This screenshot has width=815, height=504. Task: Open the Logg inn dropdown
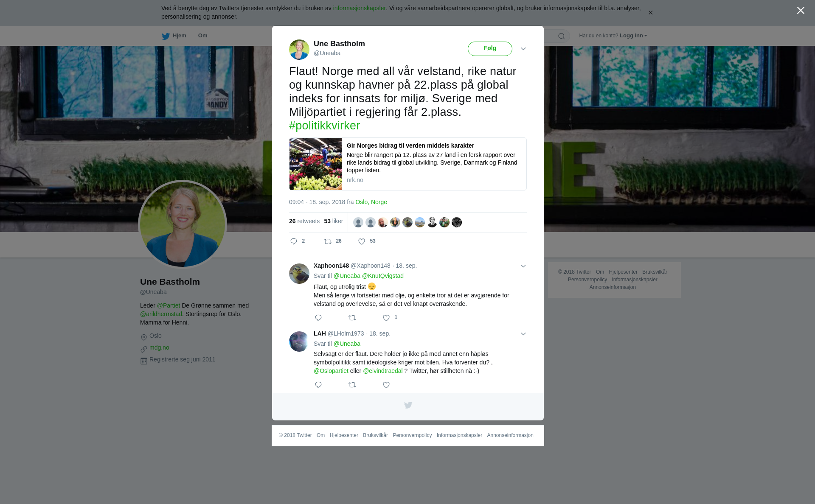click(633, 36)
